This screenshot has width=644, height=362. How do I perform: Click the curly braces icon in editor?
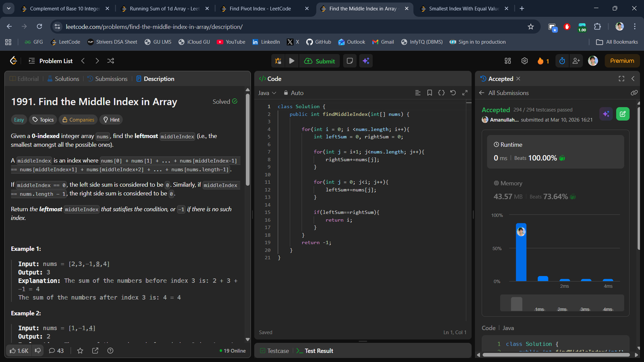[x=441, y=93]
